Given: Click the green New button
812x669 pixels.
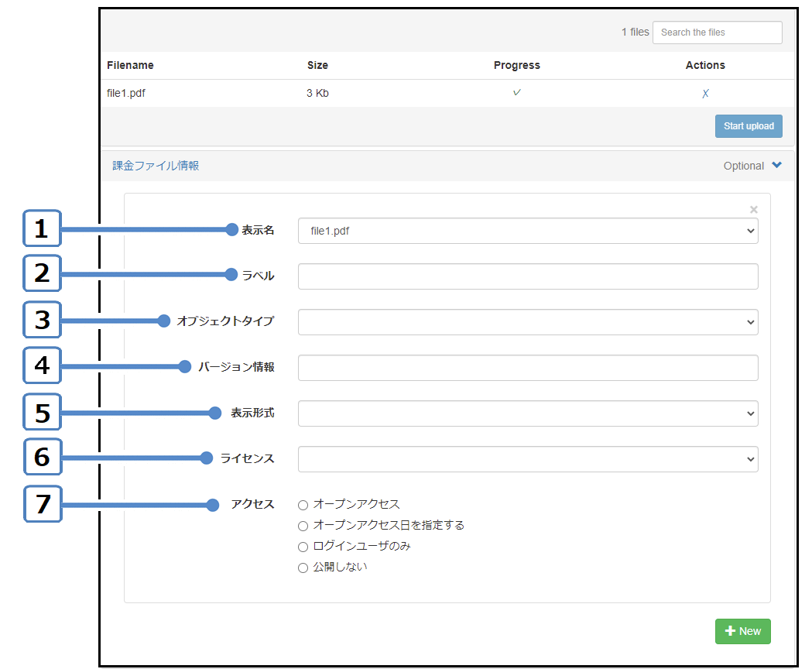Looking at the screenshot, I should (742, 631).
